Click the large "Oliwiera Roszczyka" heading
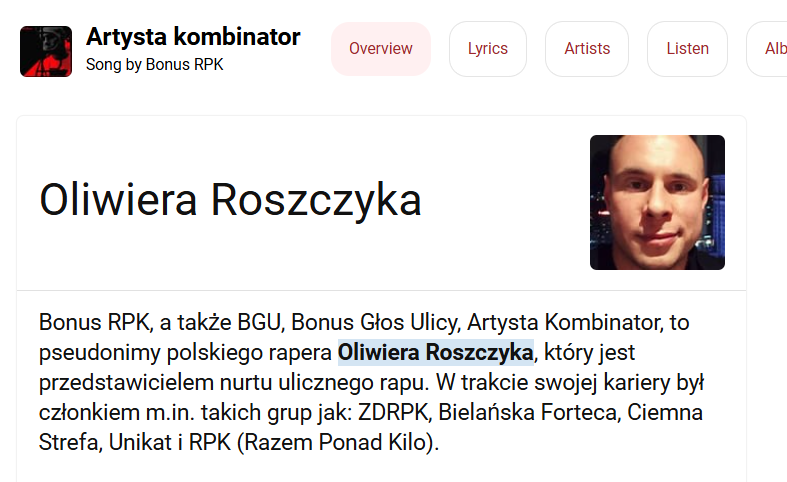 [230, 200]
